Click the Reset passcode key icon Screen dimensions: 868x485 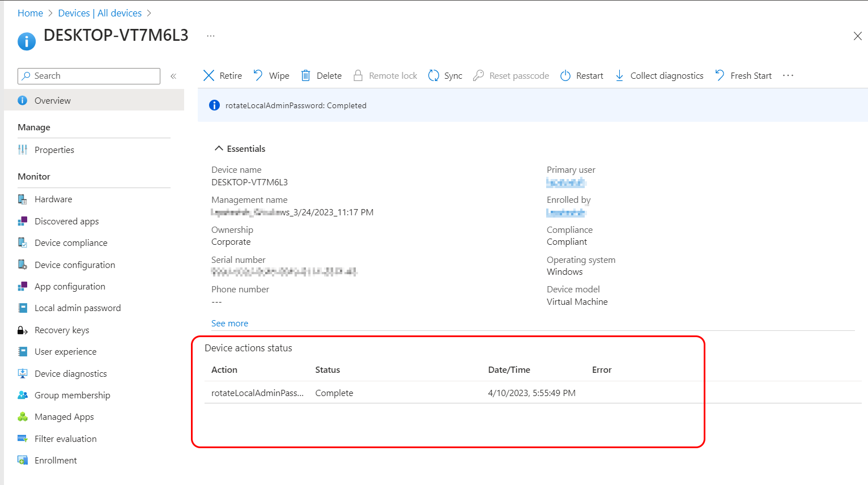pos(478,75)
